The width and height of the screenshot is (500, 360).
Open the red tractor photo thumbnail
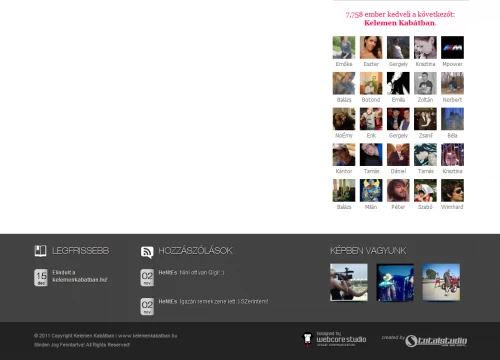click(441, 282)
